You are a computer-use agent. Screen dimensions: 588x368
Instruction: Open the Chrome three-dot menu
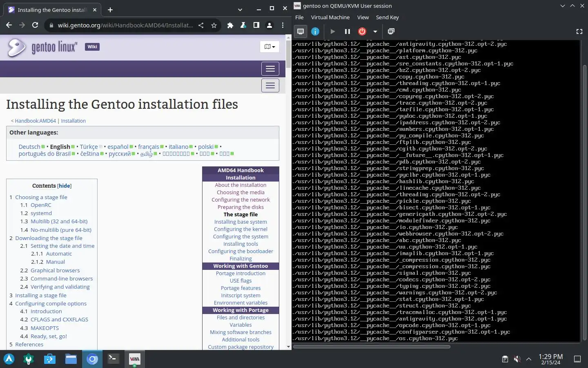(283, 25)
